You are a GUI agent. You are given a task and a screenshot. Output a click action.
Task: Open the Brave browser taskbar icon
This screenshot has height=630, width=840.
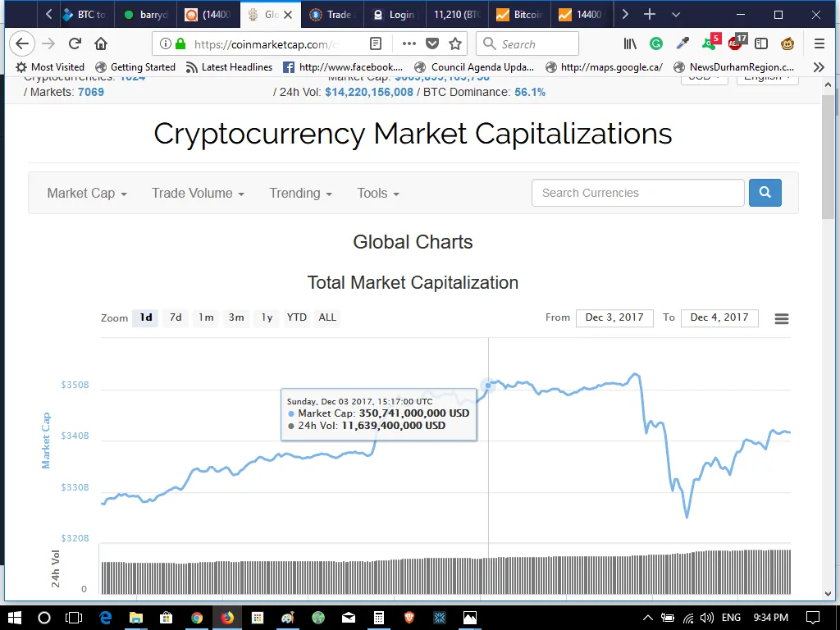pyautogui.click(x=409, y=618)
